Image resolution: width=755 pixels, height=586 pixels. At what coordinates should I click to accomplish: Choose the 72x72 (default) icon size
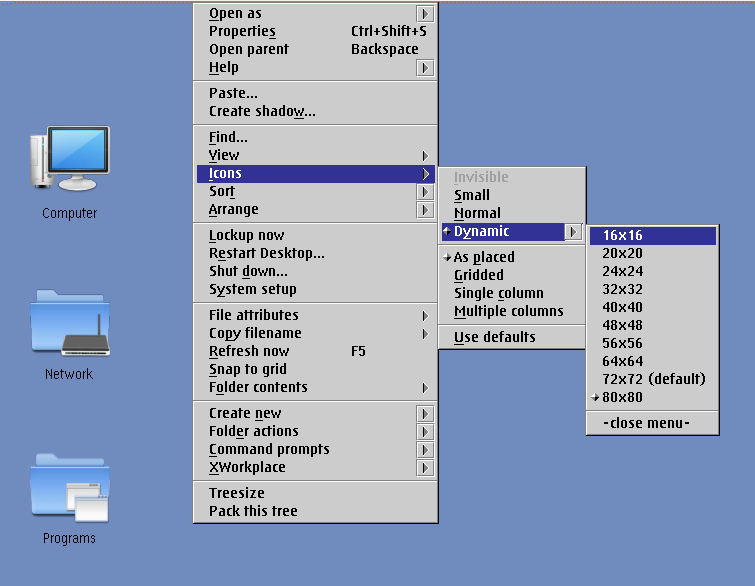652,379
